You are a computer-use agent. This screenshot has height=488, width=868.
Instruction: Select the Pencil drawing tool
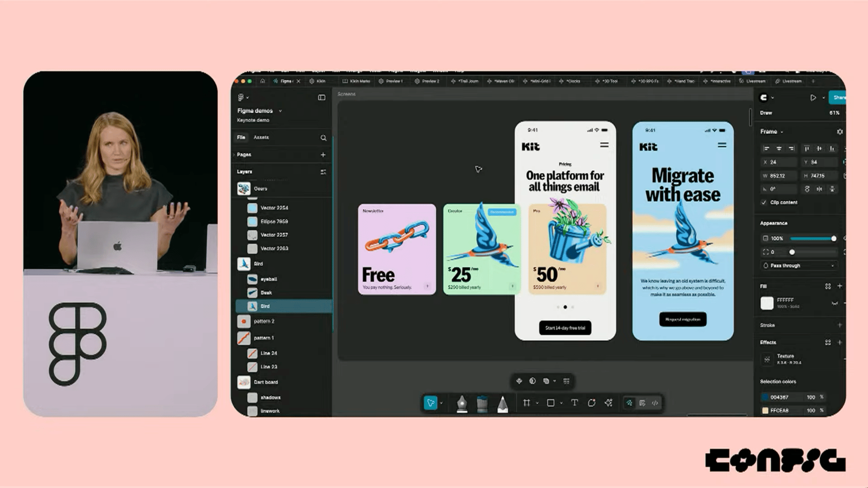pos(502,404)
